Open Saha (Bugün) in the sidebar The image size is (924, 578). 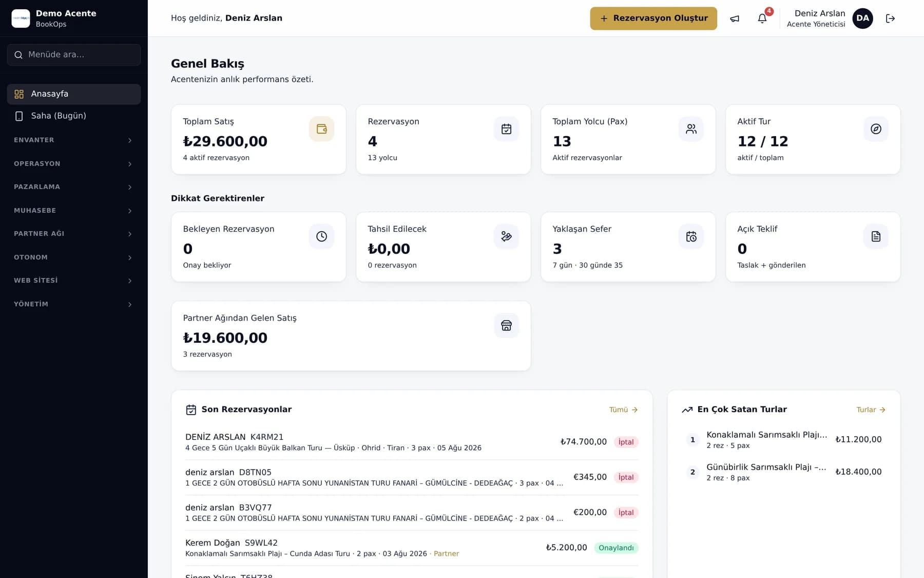(x=74, y=116)
